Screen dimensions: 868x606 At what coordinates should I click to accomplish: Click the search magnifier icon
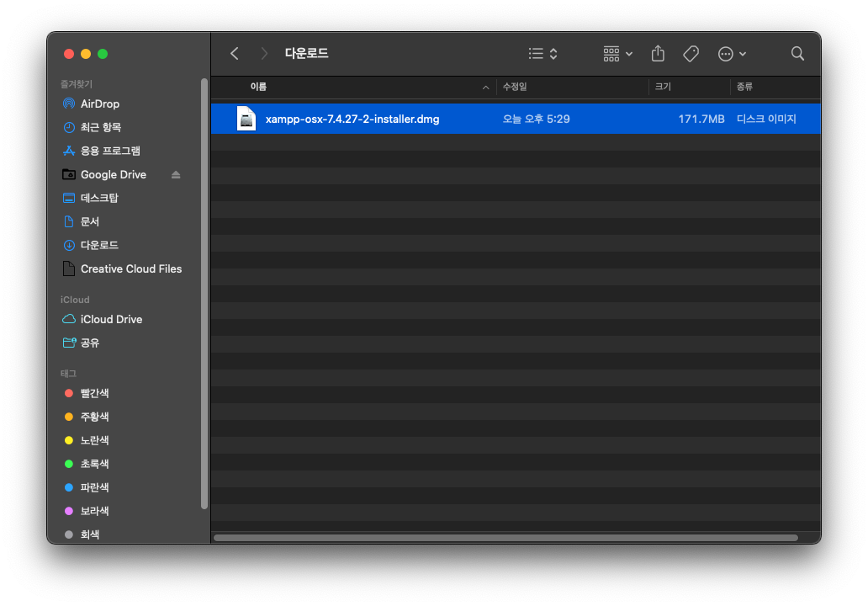(797, 54)
